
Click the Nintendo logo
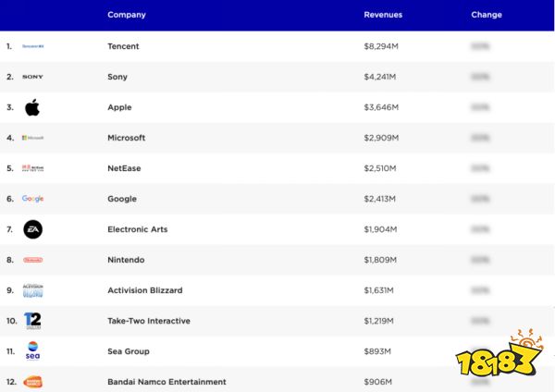click(x=33, y=260)
